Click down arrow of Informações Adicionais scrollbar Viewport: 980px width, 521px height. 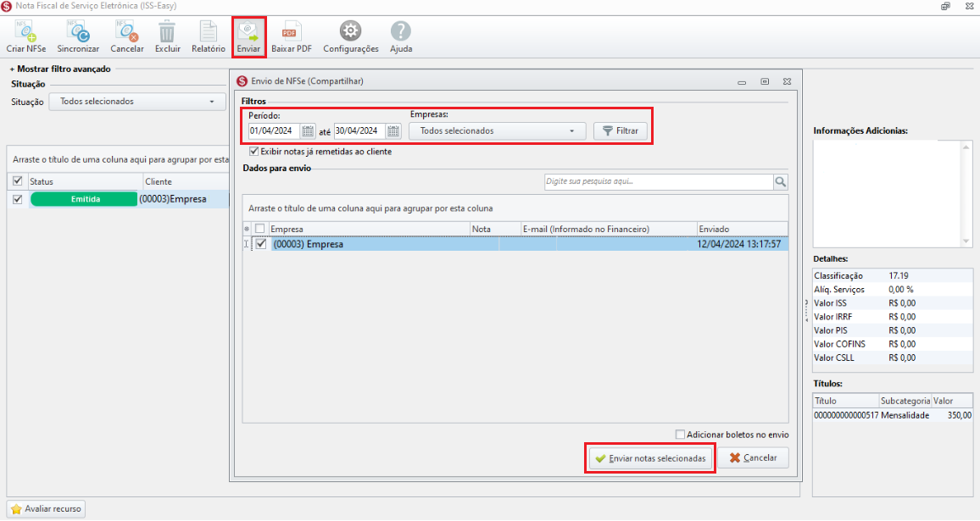pos(966,241)
